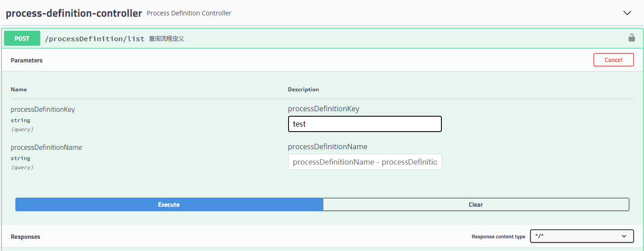Open the process-definition-controller tag link
Image resolution: width=644 pixels, height=251 pixels.
[x=74, y=13]
